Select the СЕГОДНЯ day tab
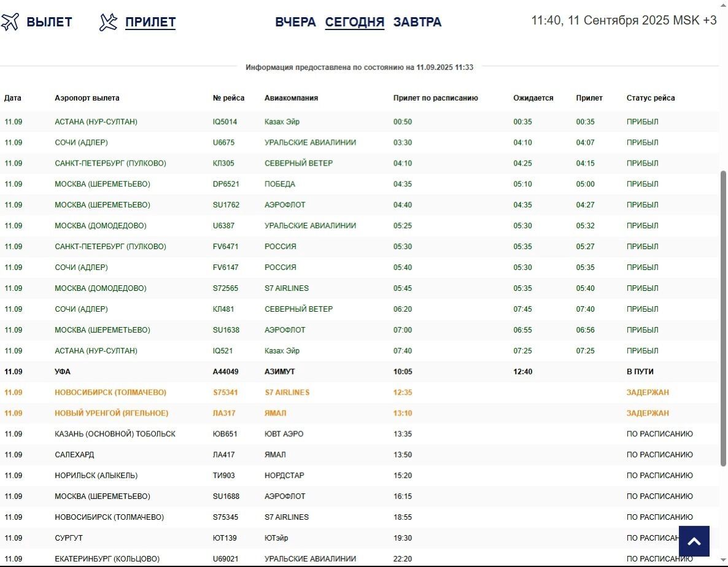The image size is (728, 567). click(x=354, y=22)
